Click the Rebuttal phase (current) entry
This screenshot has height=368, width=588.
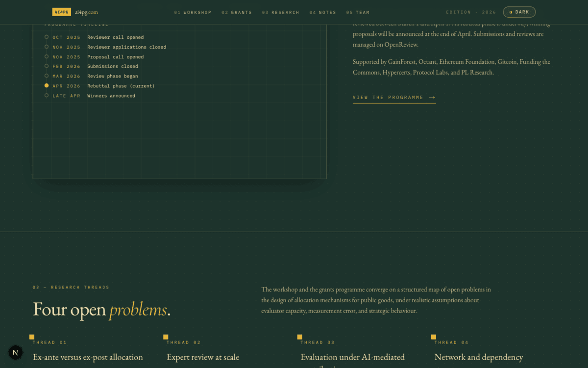(x=121, y=86)
